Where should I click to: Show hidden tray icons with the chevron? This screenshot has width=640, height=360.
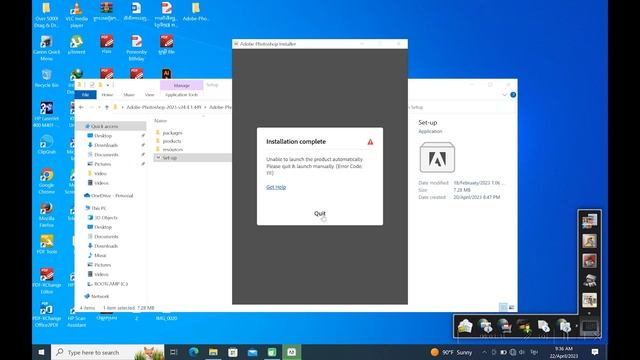point(484,352)
